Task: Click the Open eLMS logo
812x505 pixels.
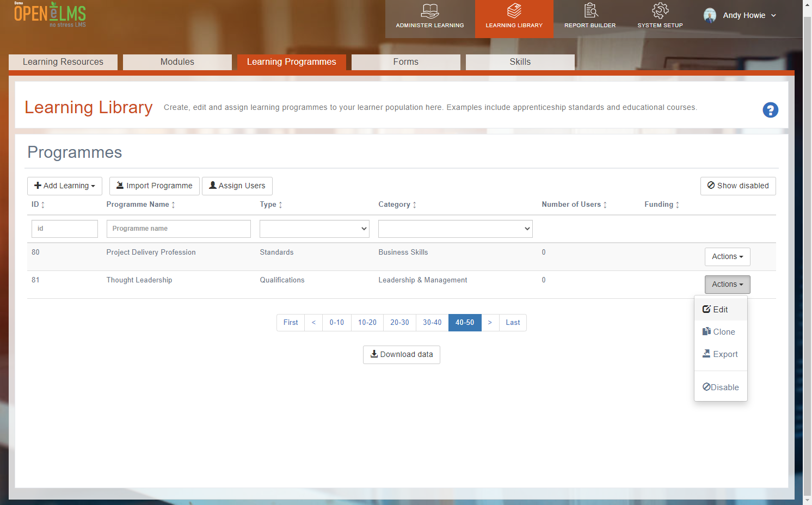Action: click(50, 15)
